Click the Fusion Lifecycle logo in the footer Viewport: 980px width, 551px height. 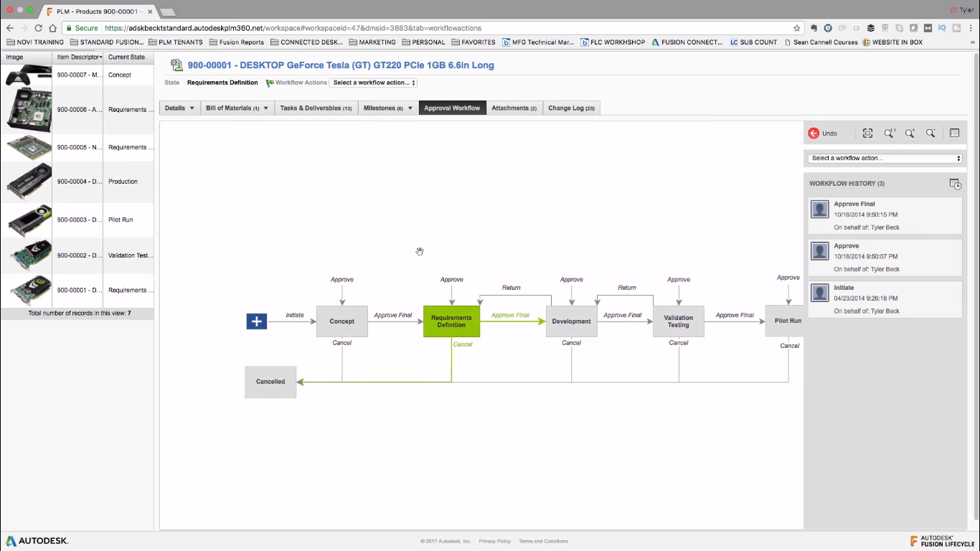point(942,541)
